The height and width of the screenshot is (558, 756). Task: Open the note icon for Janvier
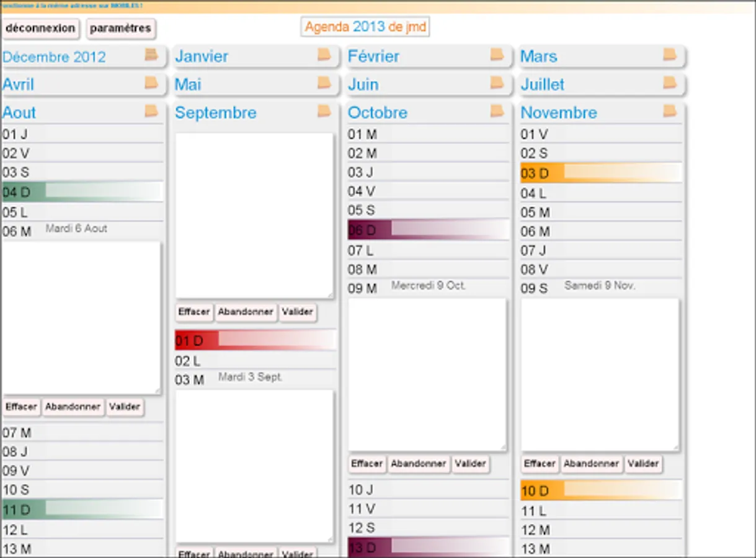point(324,55)
